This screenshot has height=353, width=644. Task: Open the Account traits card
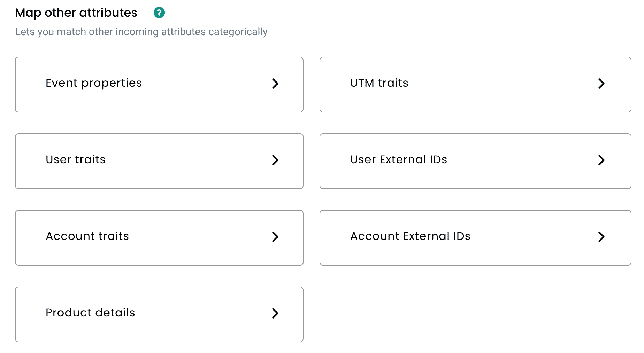pos(159,237)
